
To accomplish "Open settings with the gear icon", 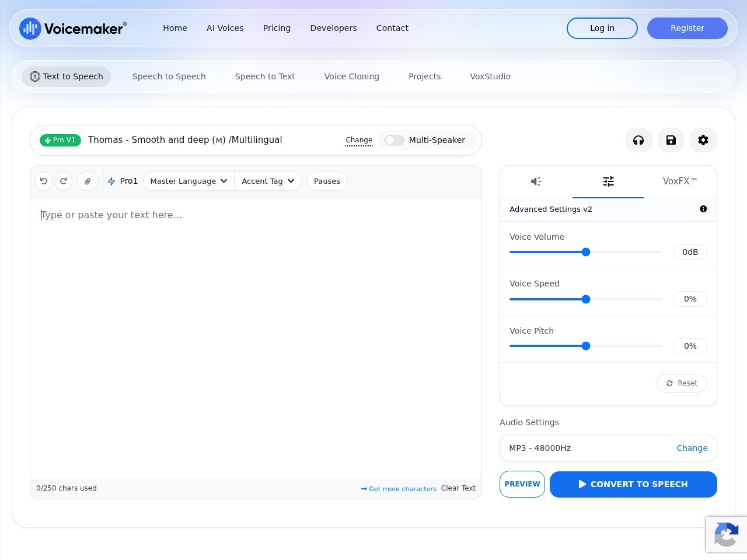I will click(x=703, y=140).
